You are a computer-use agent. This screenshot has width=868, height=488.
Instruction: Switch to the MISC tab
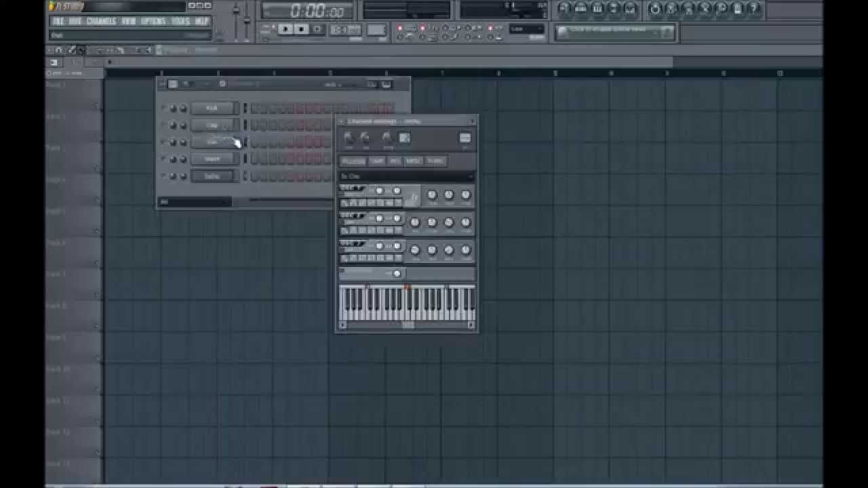(x=414, y=161)
